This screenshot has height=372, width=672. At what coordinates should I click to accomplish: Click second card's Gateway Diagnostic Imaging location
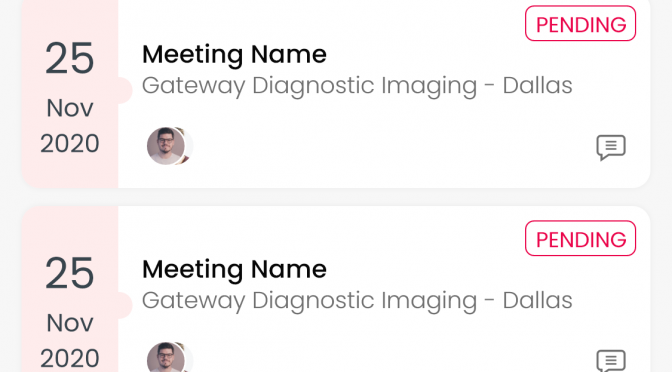pos(357,300)
